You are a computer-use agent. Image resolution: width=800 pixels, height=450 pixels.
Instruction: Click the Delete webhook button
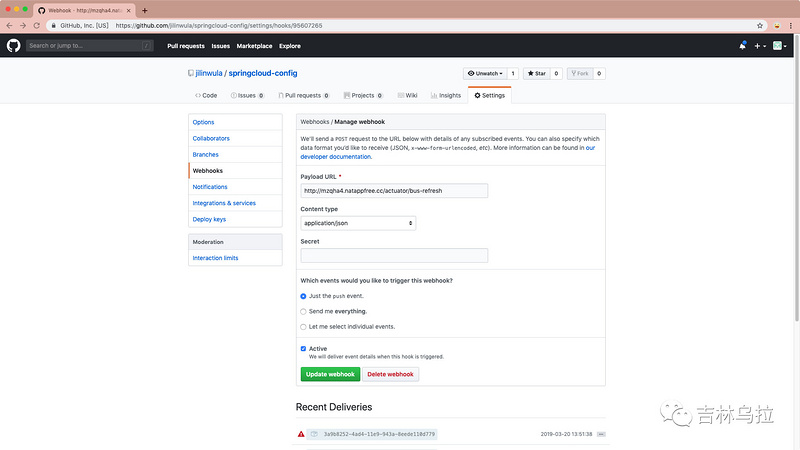point(390,374)
